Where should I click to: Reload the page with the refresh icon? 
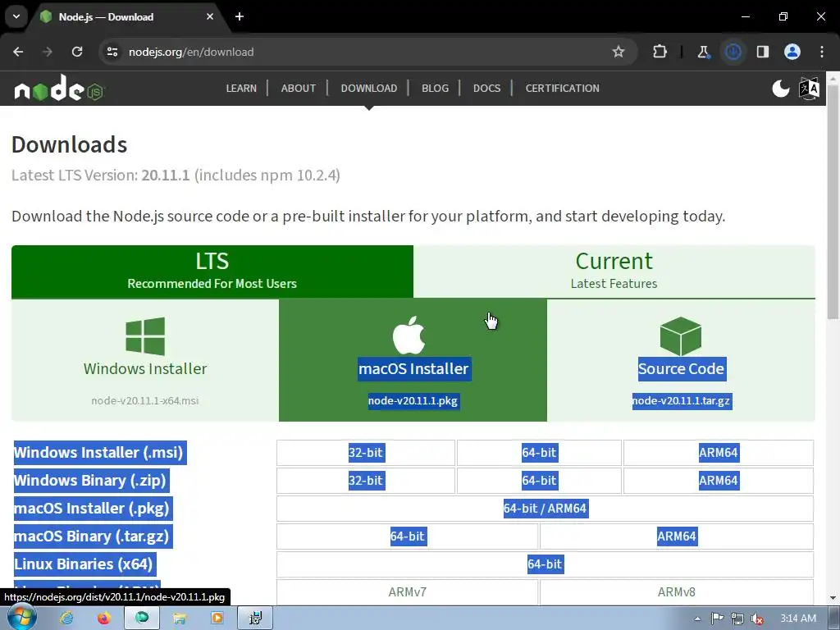[x=77, y=52]
